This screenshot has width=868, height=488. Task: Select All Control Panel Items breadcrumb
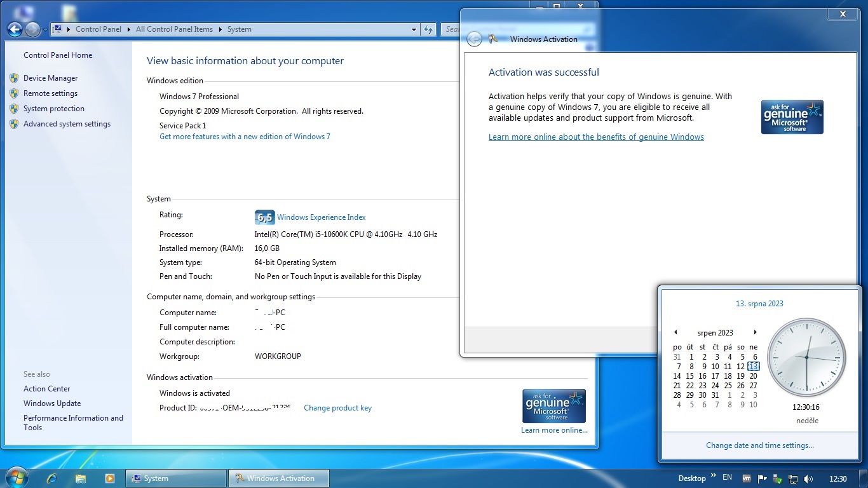coord(174,29)
